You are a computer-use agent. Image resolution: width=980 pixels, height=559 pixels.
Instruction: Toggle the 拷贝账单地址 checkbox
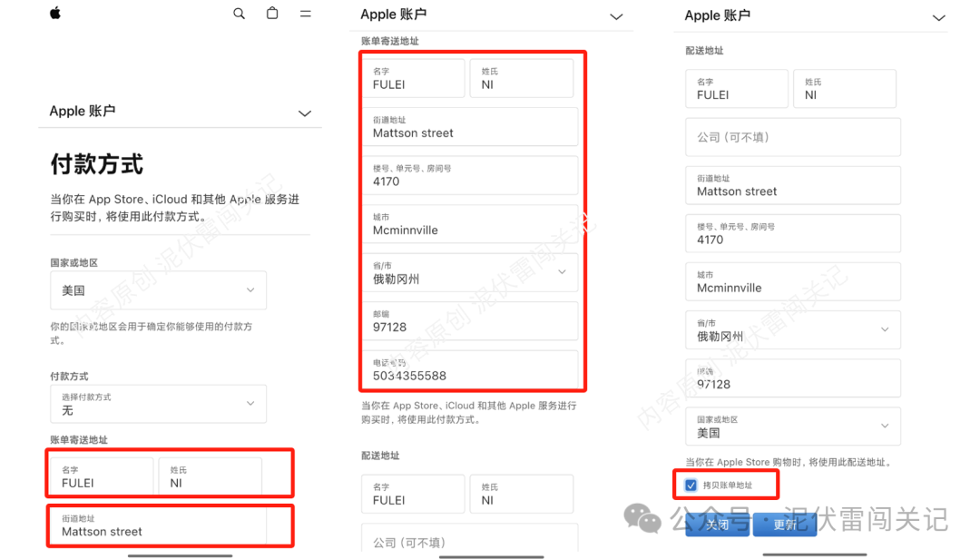click(x=691, y=485)
